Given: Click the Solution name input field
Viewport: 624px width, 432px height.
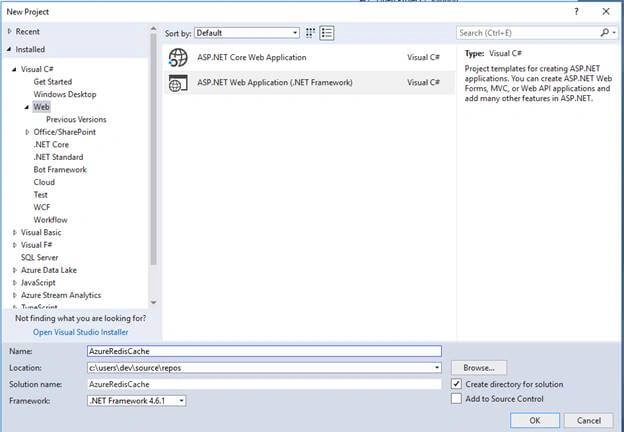Looking at the screenshot, I should pos(264,384).
